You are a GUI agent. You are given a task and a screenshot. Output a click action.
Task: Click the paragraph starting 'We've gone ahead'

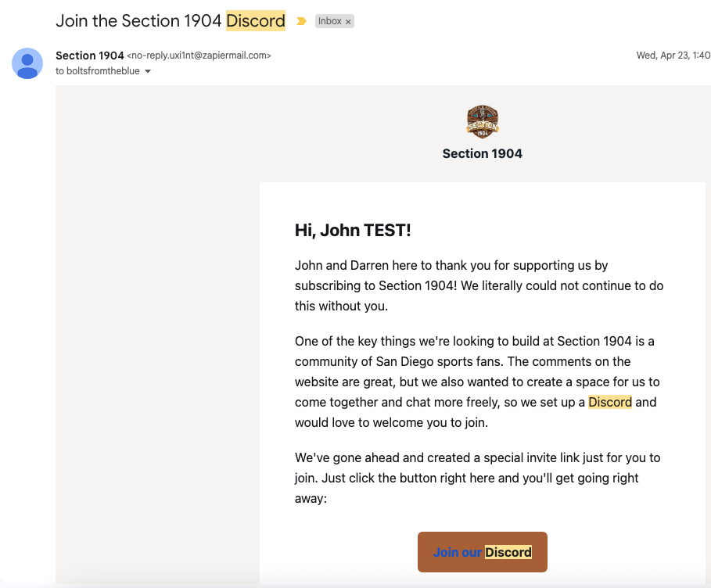coord(477,478)
